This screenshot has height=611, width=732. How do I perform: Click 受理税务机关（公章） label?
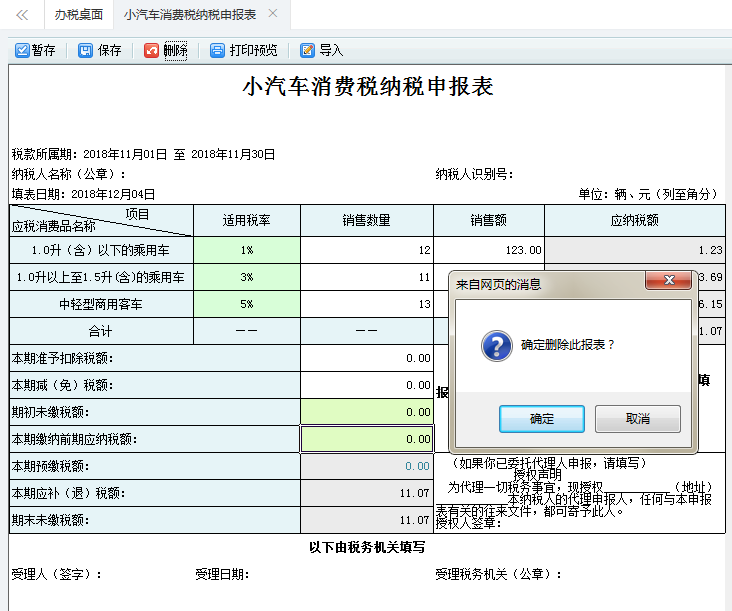(499, 574)
